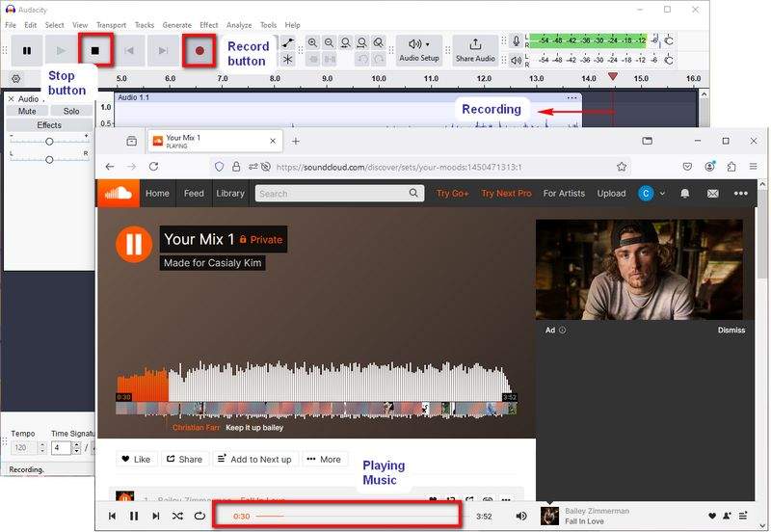This screenshot has height=532, width=771.
Task: Like the Your Mix 1 playlist
Action: point(136,459)
